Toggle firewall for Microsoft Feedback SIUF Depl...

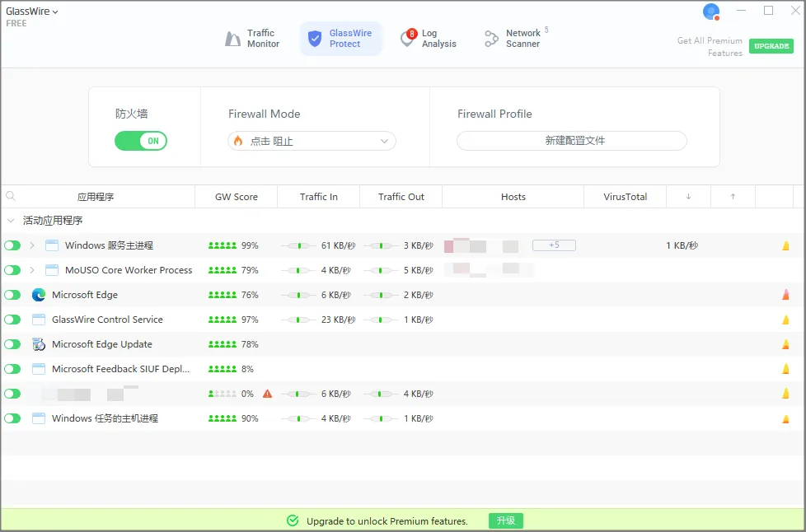(12, 369)
